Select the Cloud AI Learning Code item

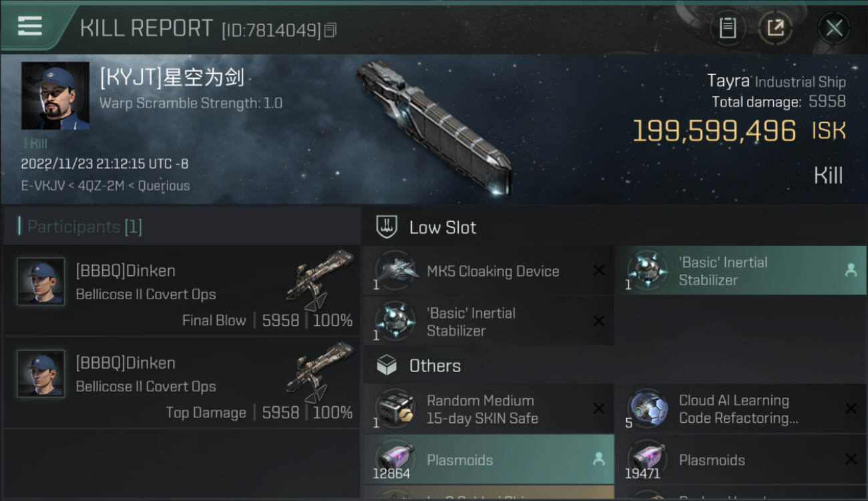(740, 409)
